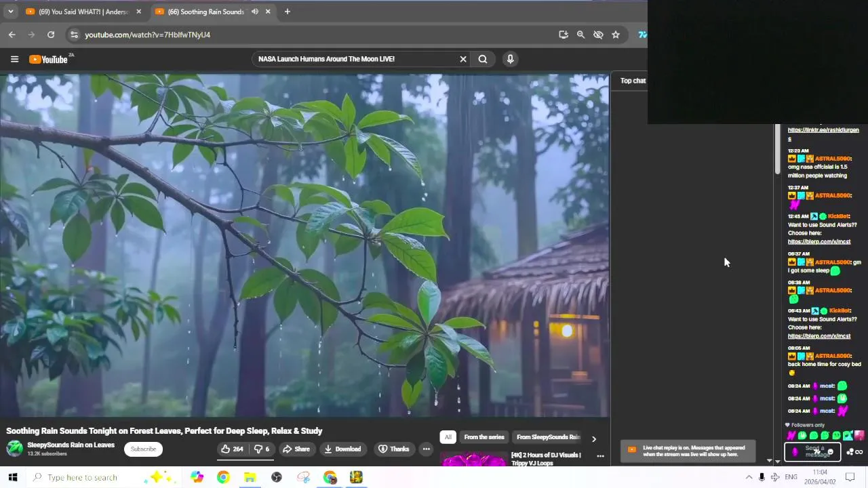Open Chrome from the taskbar
Viewport: 868px width, 488px height.
pos(223,477)
